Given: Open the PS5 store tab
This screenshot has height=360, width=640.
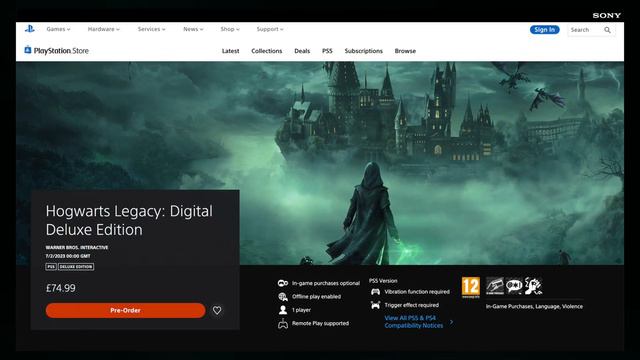Looking at the screenshot, I should (327, 51).
